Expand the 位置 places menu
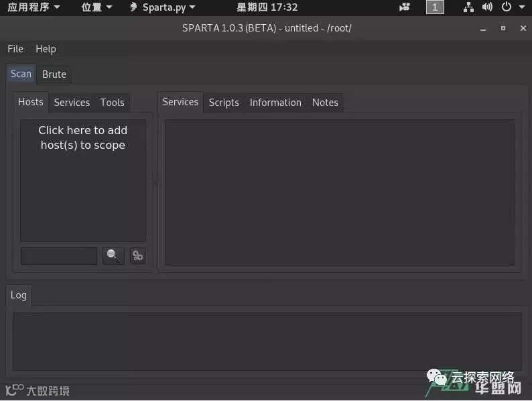Viewport: 532px width, 401px height. pyautogui.click(x=96, y=7)
